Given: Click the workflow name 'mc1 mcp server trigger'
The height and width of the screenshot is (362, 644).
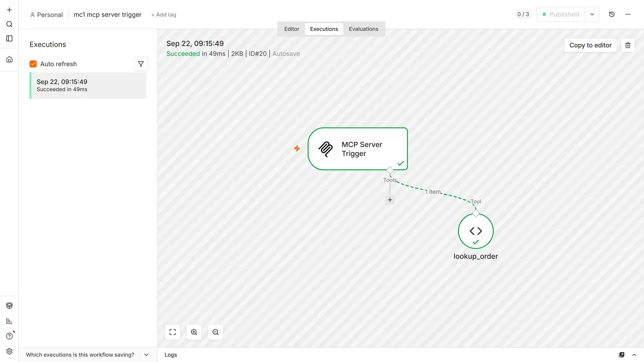Looking at the screenshot, I should click(107, 15).
